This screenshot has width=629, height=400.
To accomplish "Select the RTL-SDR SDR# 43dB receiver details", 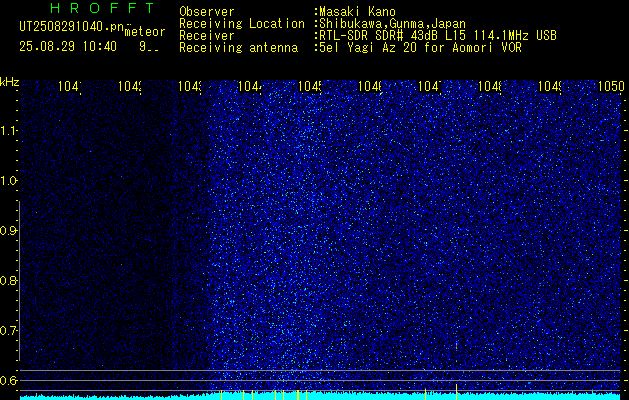I will coord(436,36).
